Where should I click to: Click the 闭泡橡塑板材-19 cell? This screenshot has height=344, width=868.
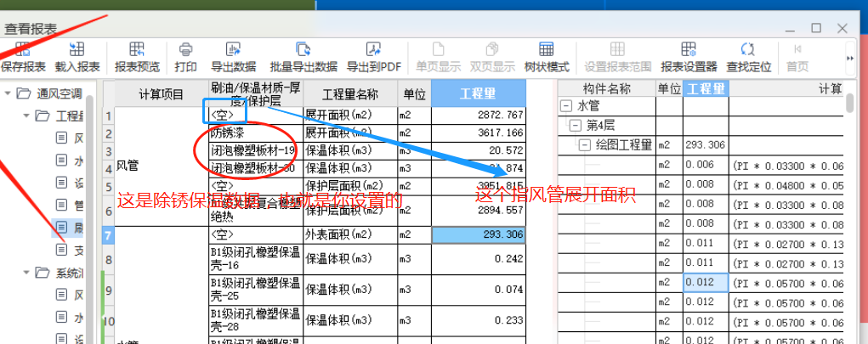256,151
